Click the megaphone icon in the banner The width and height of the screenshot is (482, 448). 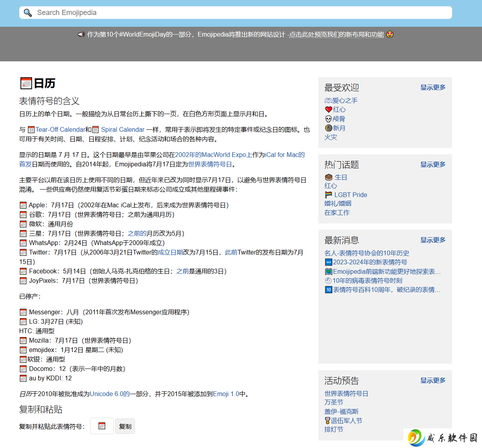tap(81, 35)
